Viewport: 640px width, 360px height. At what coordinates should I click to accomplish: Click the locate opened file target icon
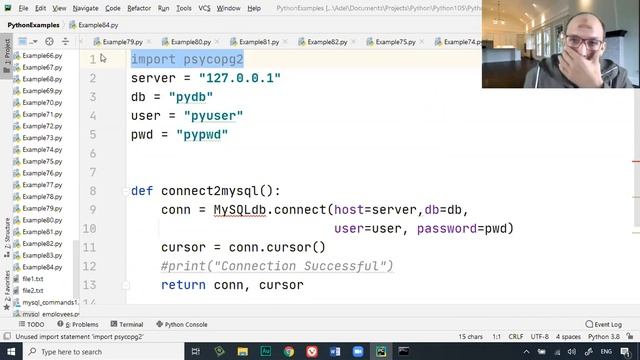pyautogui.click(x=49, y=41)
